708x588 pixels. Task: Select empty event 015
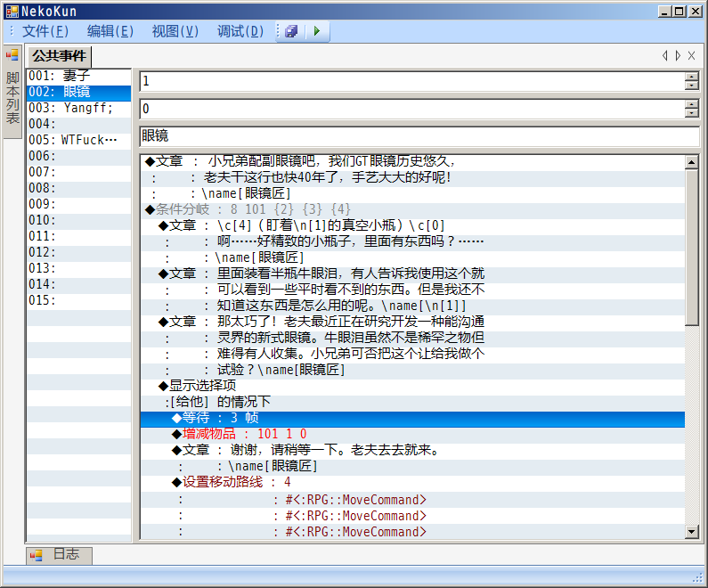79,300
